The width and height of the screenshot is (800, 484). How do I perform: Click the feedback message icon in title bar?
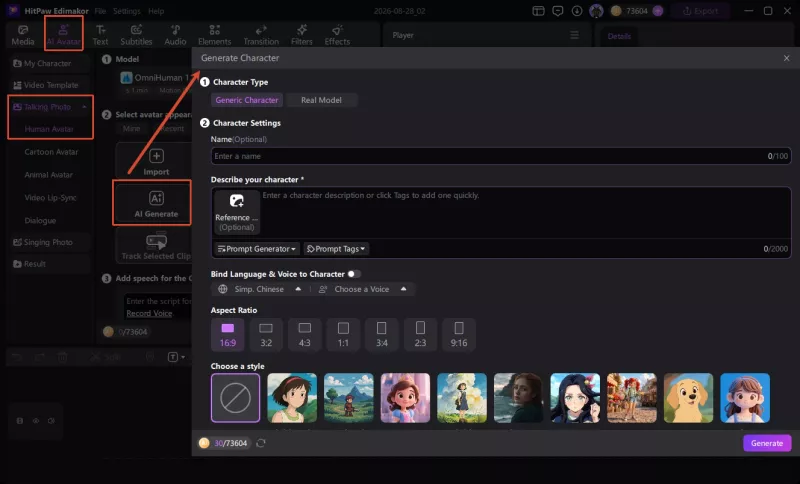(x=558, y=11)
